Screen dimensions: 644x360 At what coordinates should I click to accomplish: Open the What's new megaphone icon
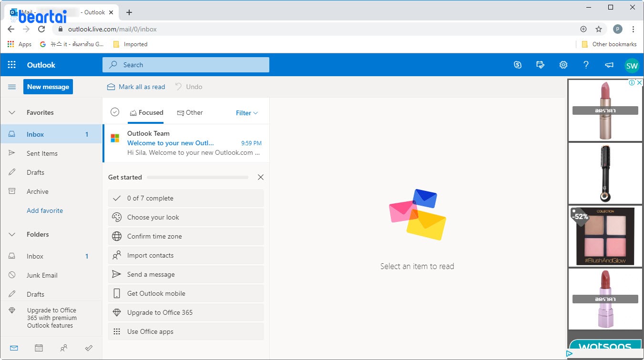[609, 65]
